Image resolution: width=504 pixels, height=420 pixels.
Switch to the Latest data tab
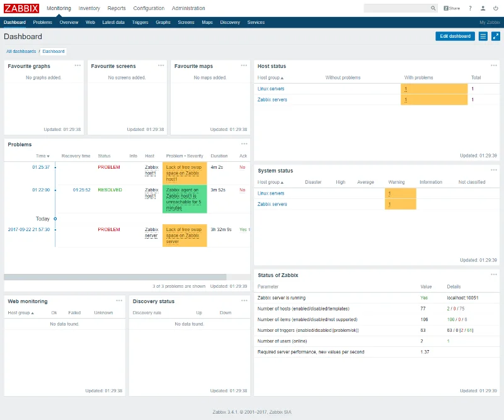click(113, 23)
